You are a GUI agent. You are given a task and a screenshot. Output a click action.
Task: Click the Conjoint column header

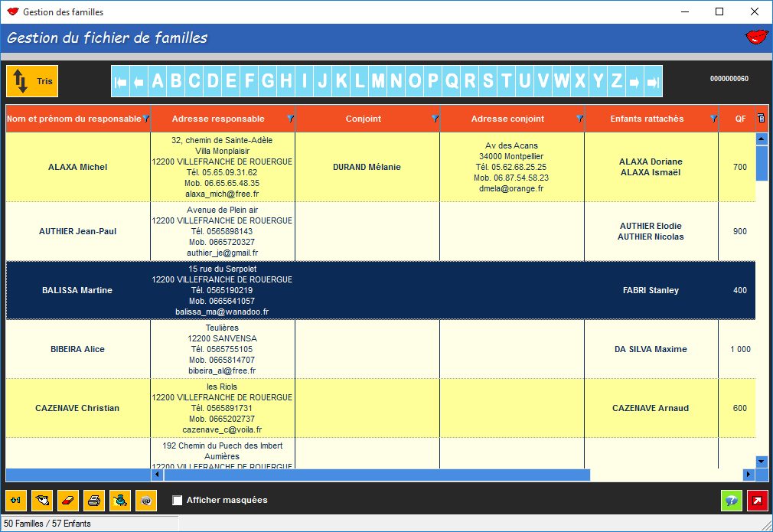(x=364, y=119)
